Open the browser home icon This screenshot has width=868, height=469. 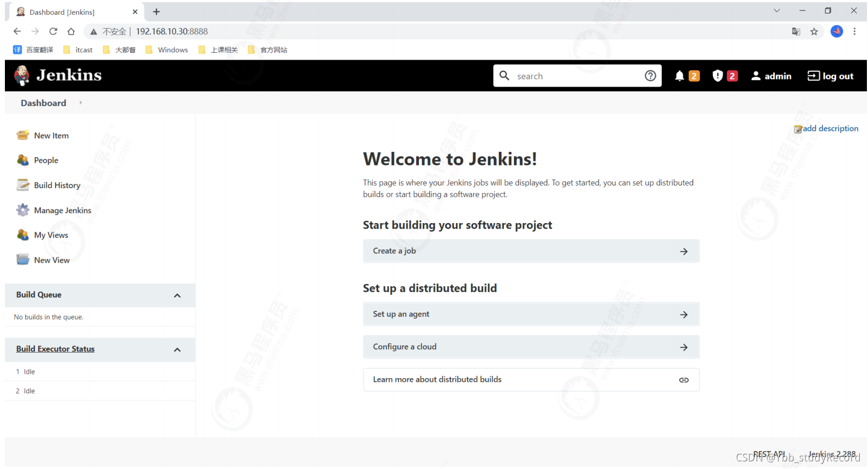pos(71,32)
